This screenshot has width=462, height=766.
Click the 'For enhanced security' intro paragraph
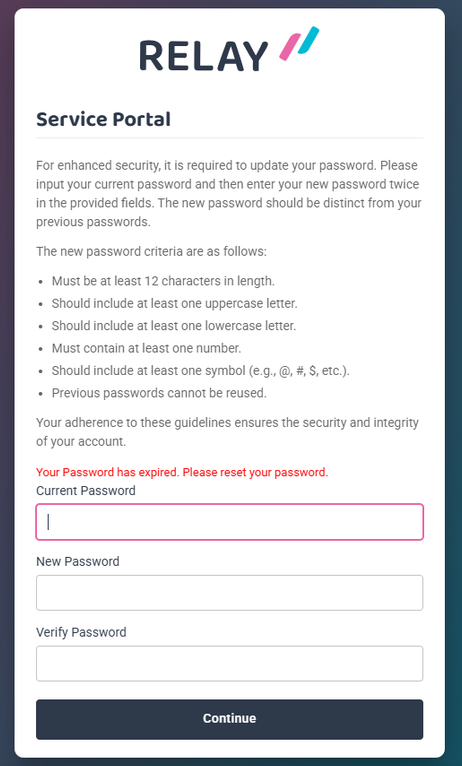pos(229,193)
